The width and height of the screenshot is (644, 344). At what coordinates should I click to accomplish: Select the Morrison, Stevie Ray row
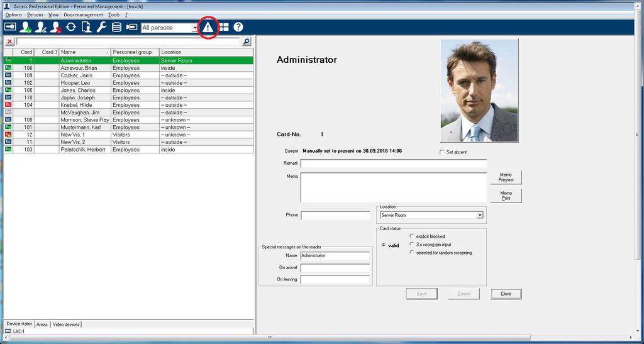pyautogui.click(x=128, y=120)
